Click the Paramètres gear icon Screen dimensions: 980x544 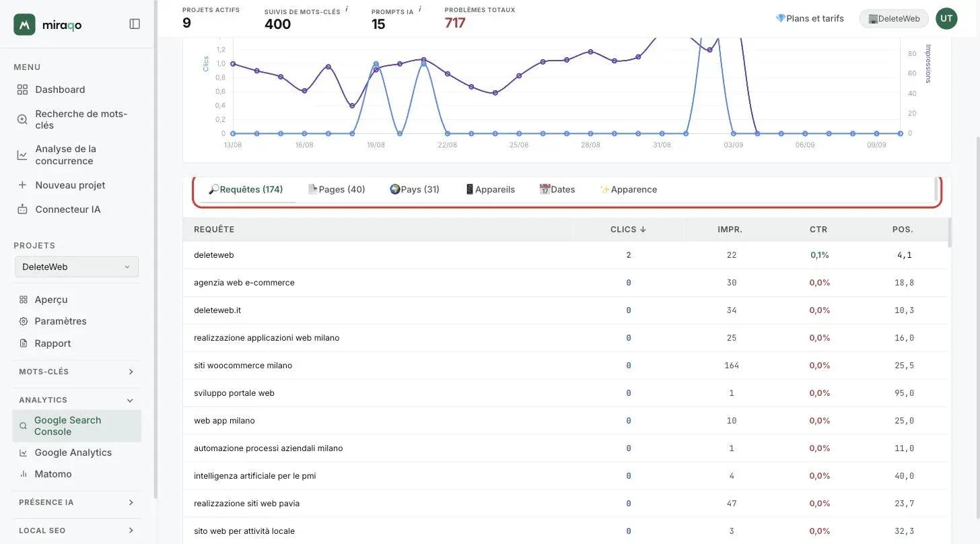24,321
